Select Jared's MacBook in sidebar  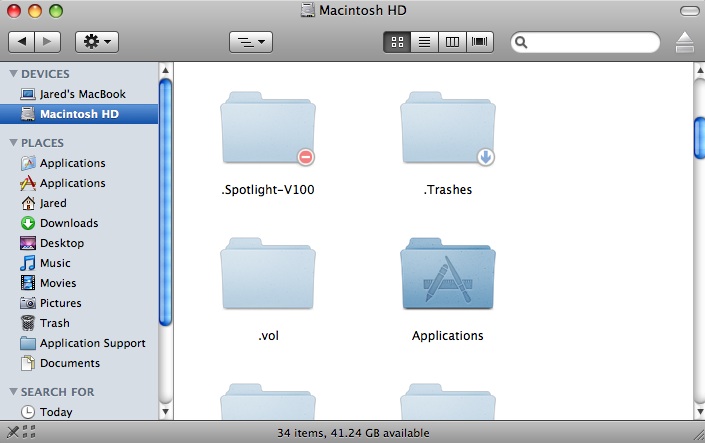[x=79, y=94]
